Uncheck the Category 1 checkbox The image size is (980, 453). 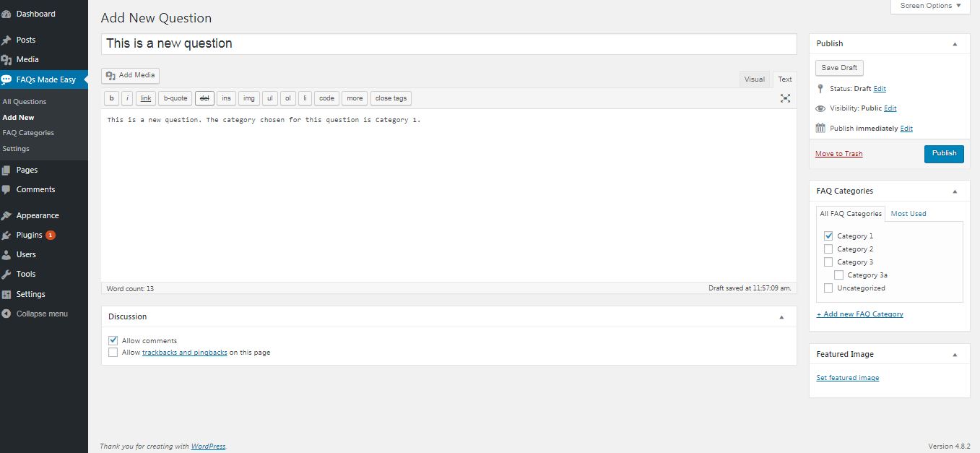coord(828,236)
